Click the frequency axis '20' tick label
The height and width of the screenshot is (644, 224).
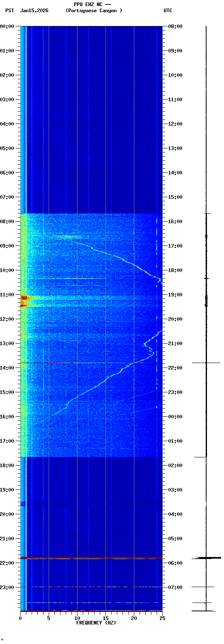[134, 618]
